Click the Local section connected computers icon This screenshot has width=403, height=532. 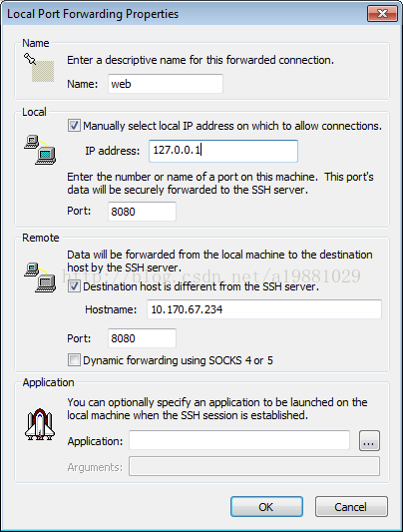click(x=40, y=150)
